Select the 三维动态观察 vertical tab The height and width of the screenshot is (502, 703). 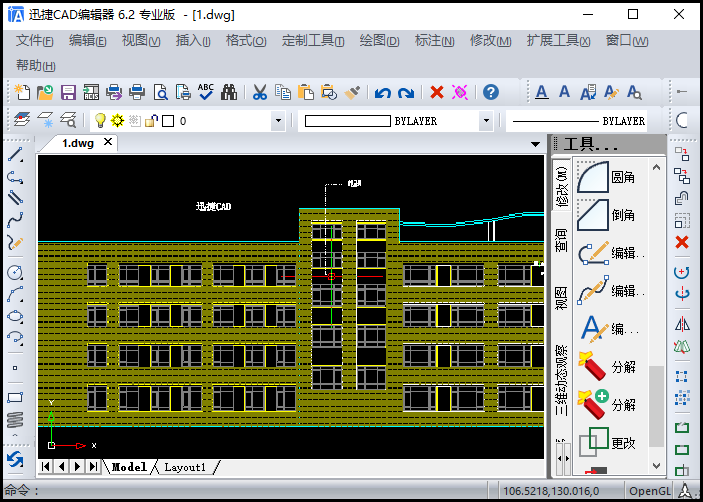pos(561,380)
